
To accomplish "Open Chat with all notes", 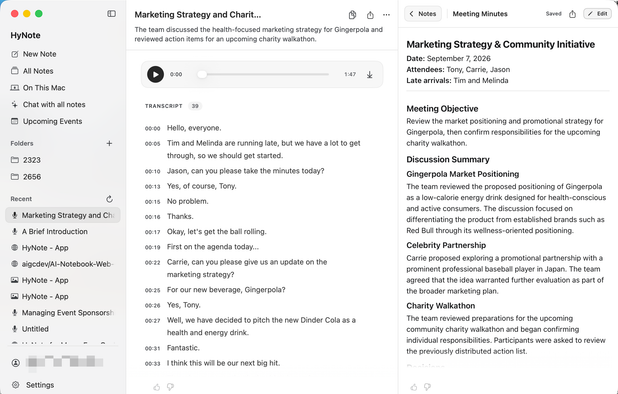I will click(x=54, y=104).
